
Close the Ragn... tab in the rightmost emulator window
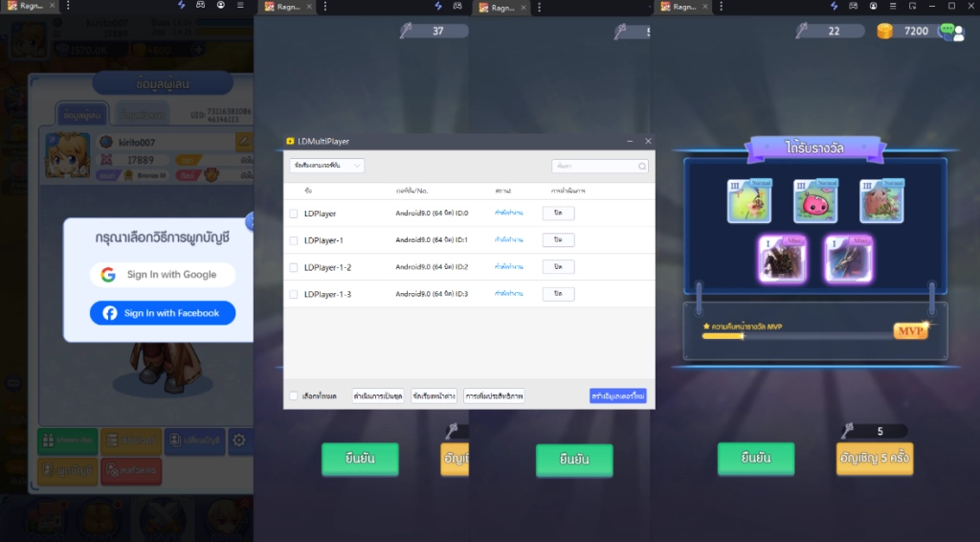tap(705, 7)
